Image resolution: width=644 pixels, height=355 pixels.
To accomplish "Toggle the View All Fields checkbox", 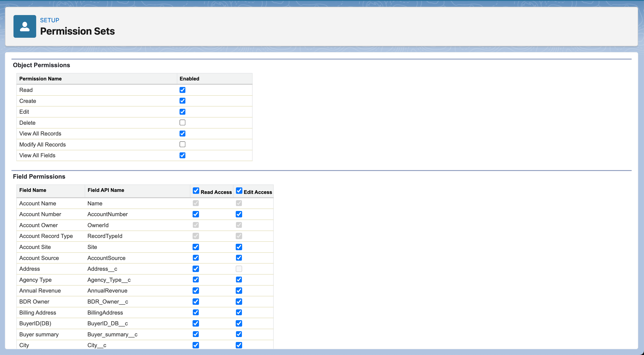I will [x=182, y=155].
